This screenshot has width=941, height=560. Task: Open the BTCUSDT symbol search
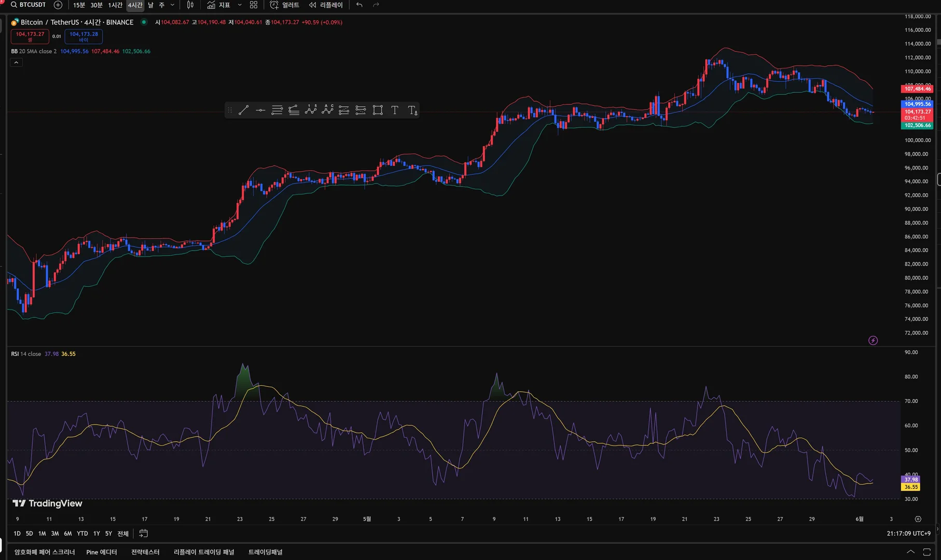click(x=29, y=5)
